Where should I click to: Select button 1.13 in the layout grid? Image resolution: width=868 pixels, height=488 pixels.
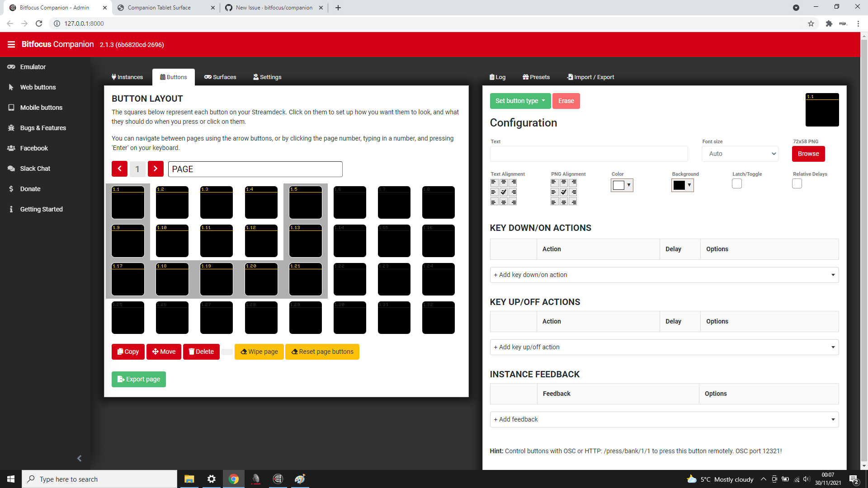click(x=306, y=241)
